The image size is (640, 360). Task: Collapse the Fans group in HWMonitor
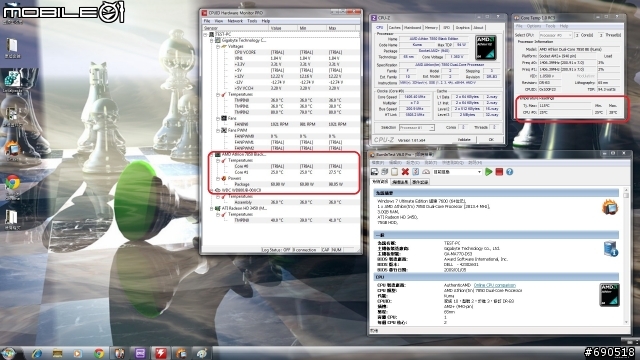tap(218, 118)
